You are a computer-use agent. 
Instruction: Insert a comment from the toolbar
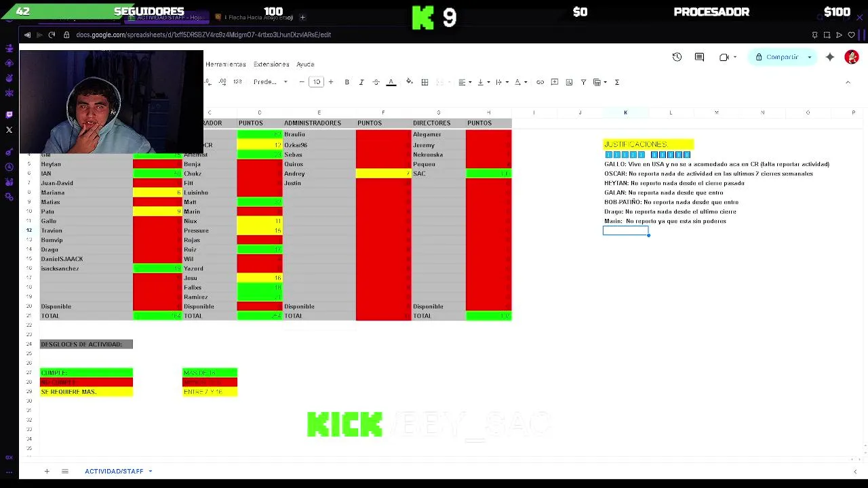(x=555, y=82)
